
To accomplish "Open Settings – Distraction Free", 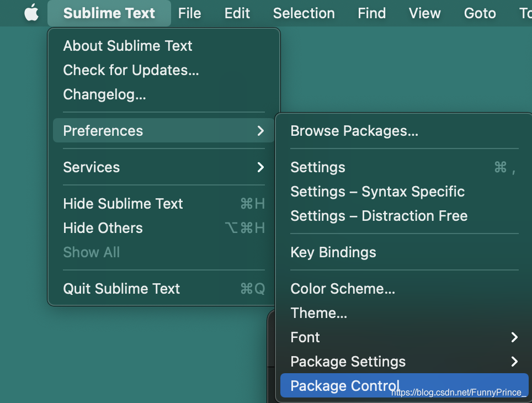I will click(405, 216).
